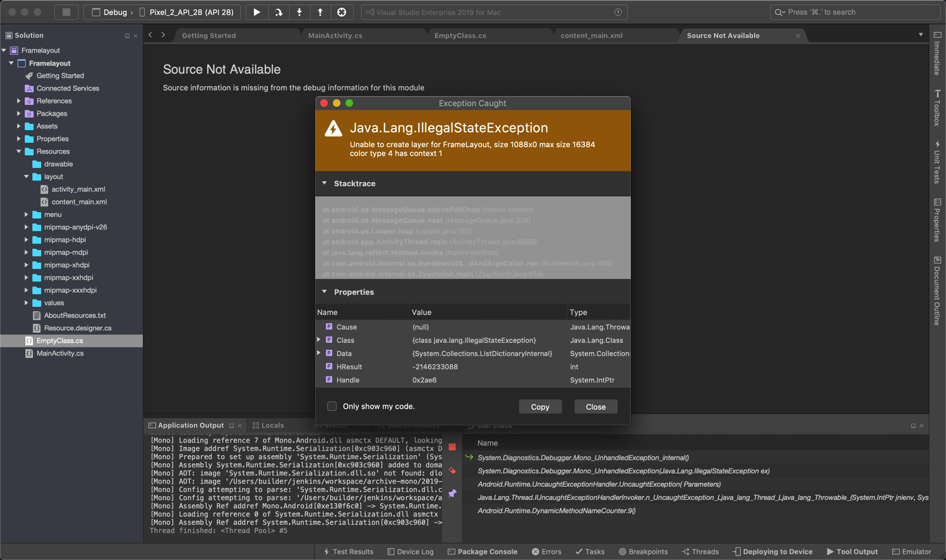
Task: Click the Step Into down-arrow icon
Action: [299, 12]
